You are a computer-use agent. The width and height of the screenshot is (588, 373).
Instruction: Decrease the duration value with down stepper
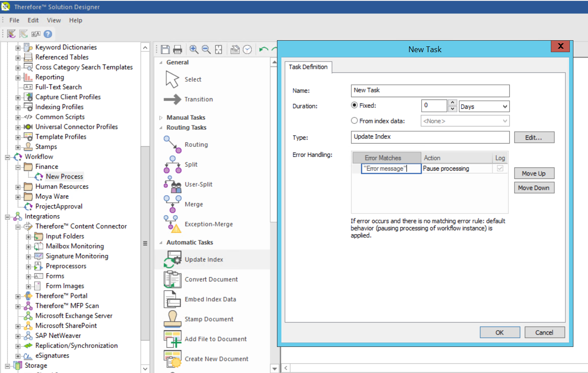[452, 109]
